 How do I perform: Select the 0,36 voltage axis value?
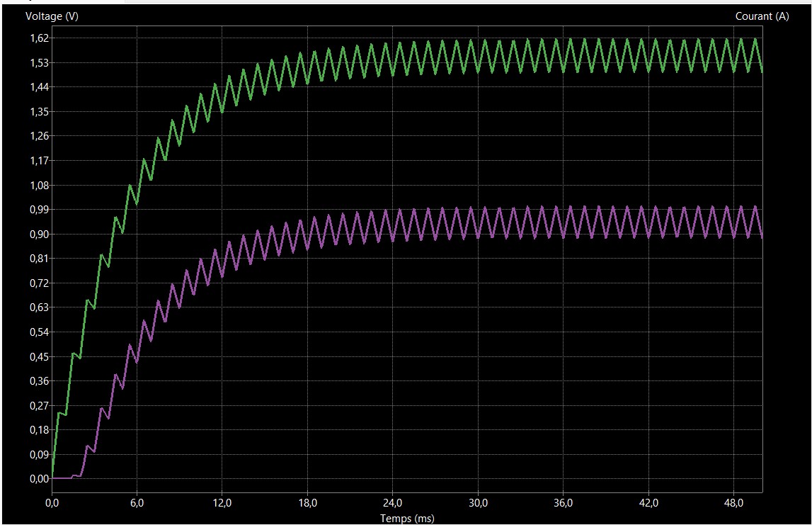40,381
